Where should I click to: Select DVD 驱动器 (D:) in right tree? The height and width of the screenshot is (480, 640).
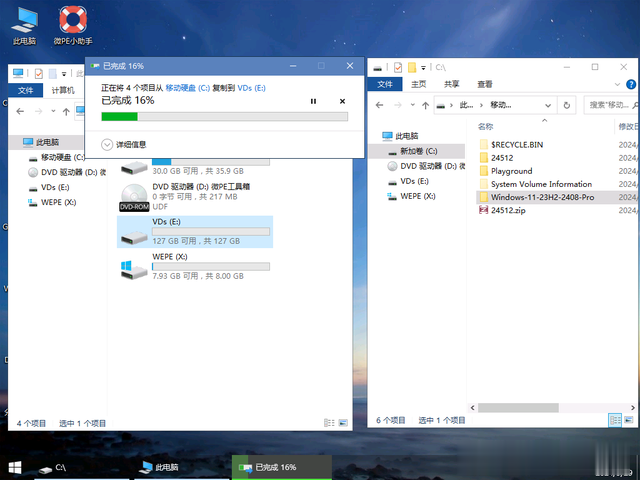426,166
